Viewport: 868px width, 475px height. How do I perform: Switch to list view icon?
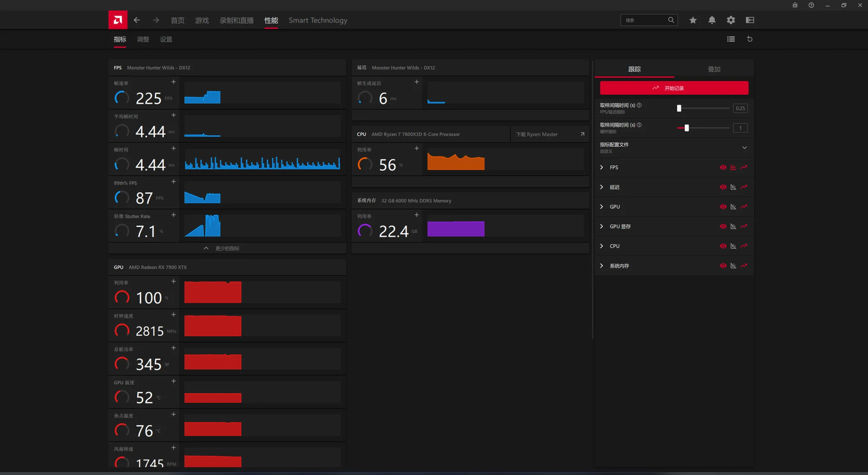731,39
